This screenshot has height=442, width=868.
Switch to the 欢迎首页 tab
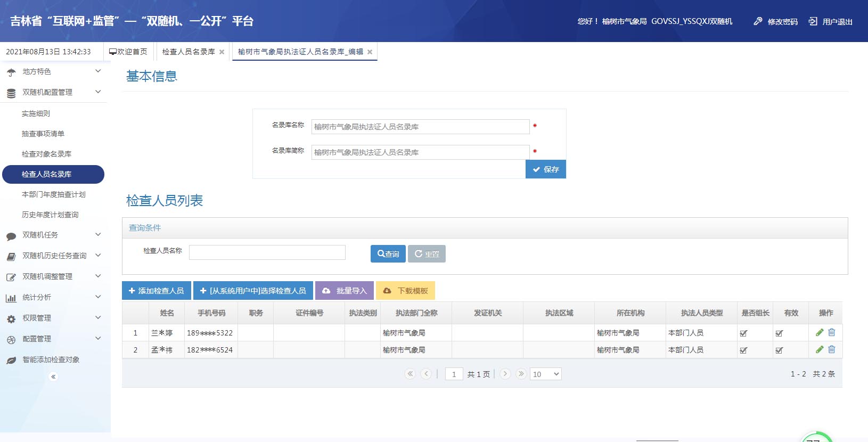[128, 52]
